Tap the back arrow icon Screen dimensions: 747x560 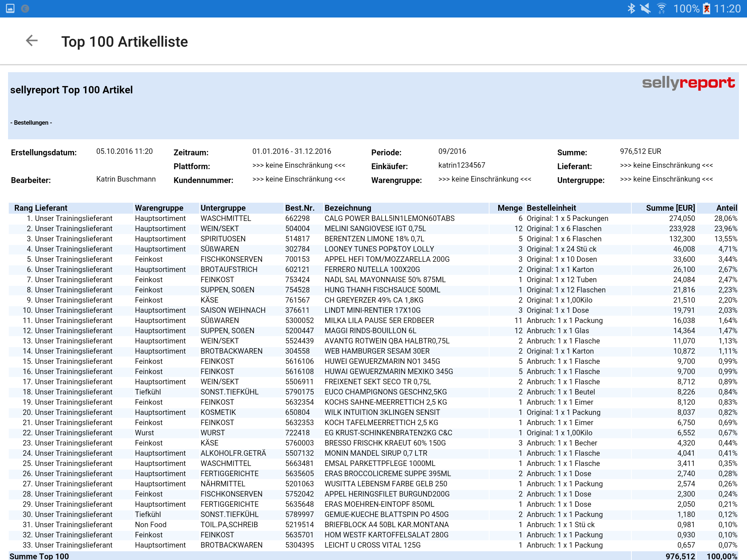point(32,41)
